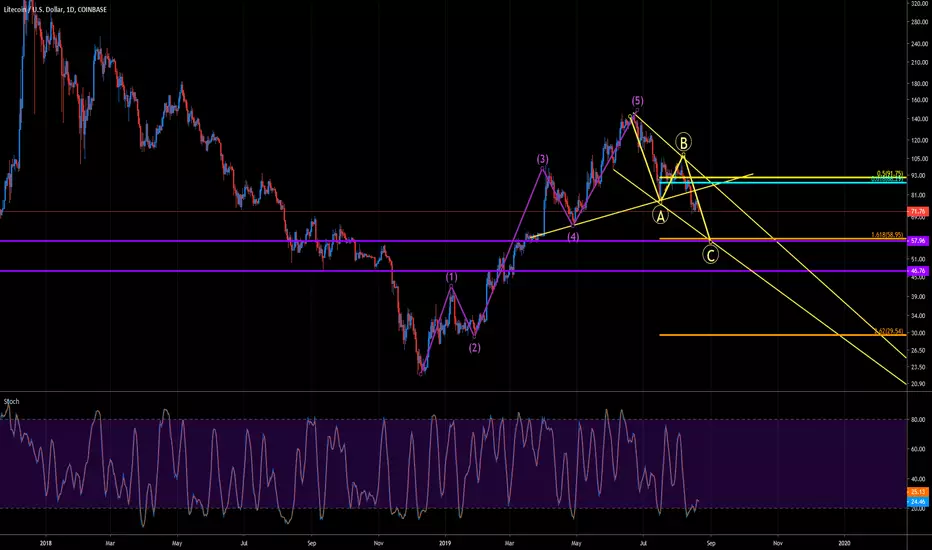Click the (2) Elliott wave label
Image resolution: width=932 pixels, height=550 pixels.
pyautogui.click(x=474, y=348)
